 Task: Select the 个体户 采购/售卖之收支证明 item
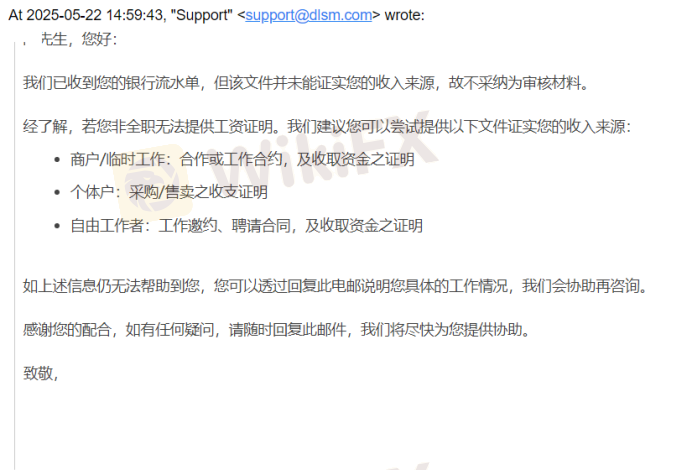coord(169,192)
